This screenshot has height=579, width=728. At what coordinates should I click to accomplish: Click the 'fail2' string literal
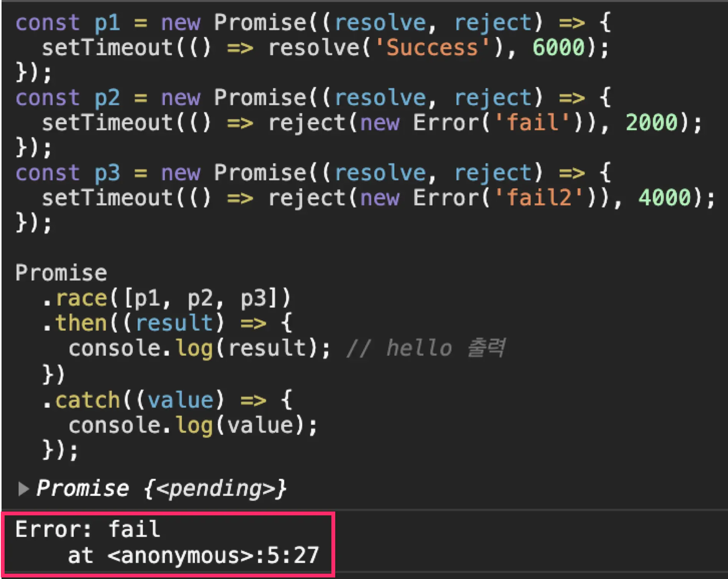539,198
